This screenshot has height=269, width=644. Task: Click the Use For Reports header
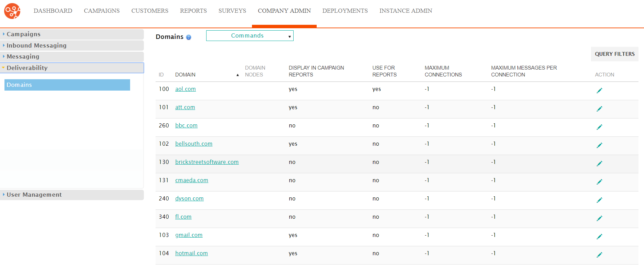pos(384,71)
